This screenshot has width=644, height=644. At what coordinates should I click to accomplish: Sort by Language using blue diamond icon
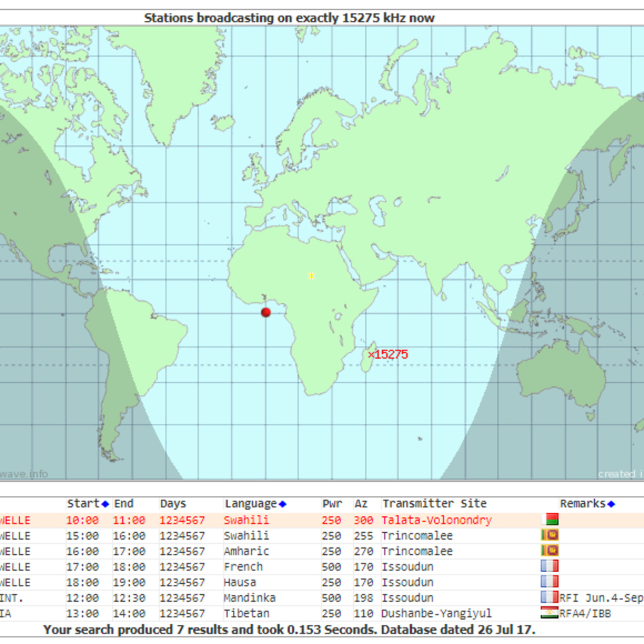click(x=282, y=504)
